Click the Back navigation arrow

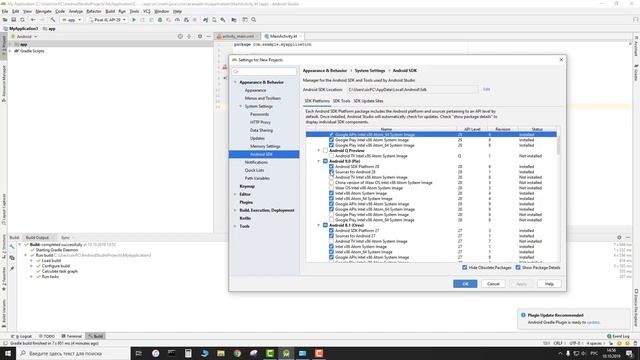[33, 20]
